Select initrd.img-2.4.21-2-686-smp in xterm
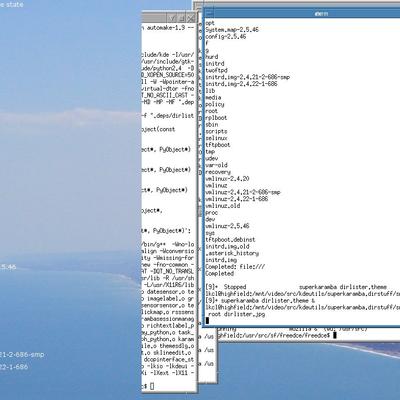The image size is (400, 400). pyautogui.click(x=248, y=77)
